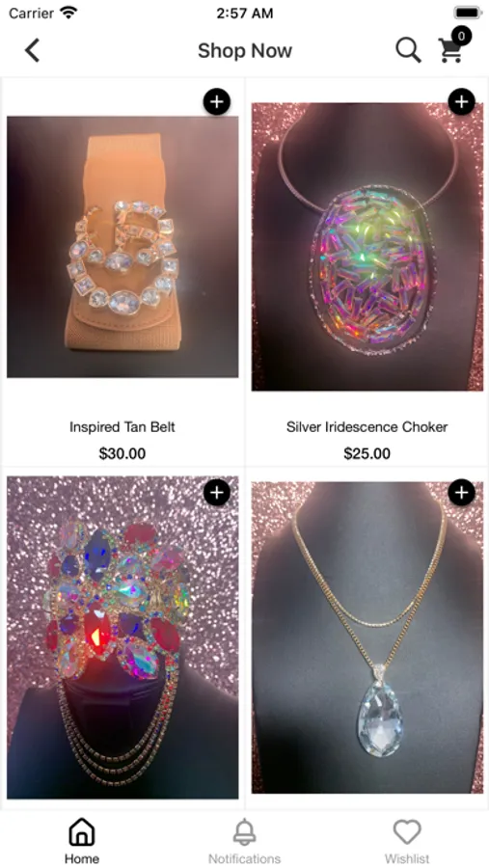The width and height of the screenshot is (489, 868).
Task: Open the shopping cart
Action: [452, 47]
